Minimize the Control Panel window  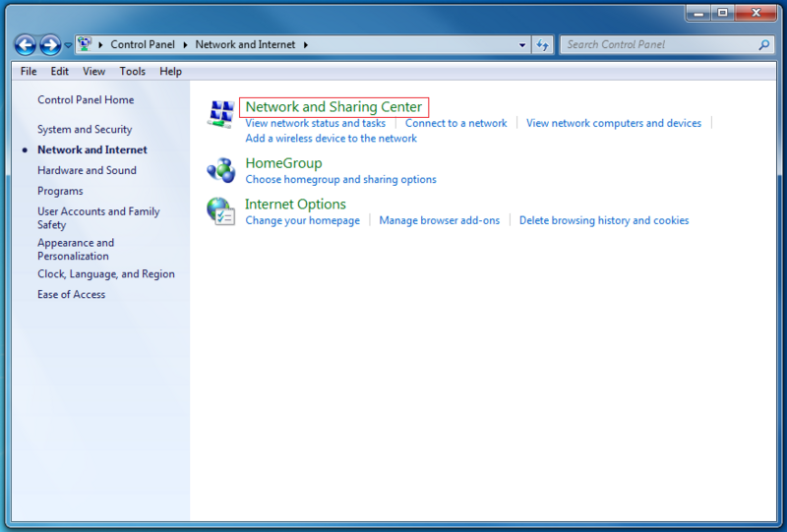(698, 13)
